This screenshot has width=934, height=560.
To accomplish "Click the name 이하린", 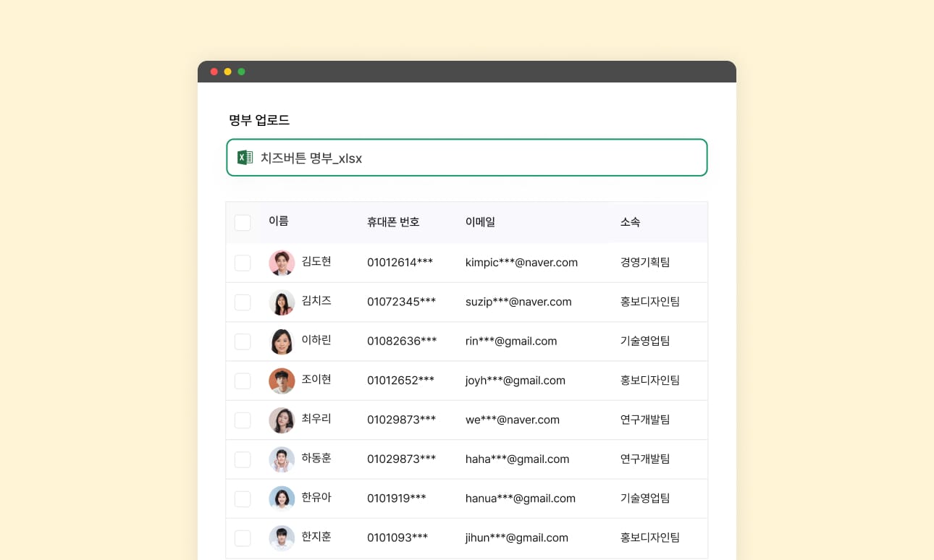I will (316, 340).
